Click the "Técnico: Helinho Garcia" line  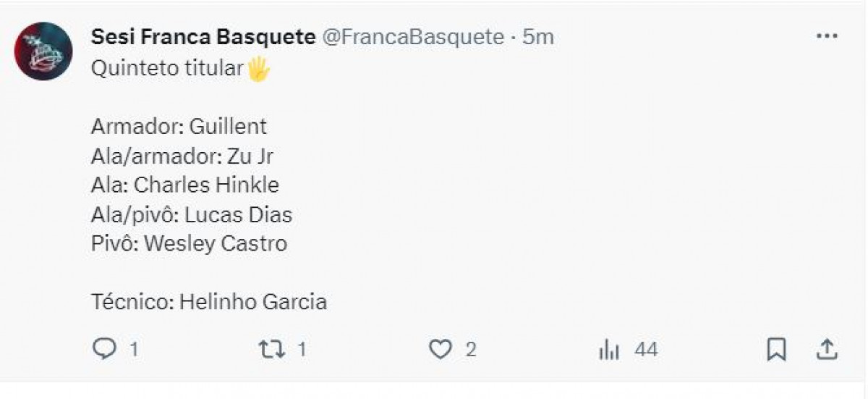pyautogui.click(x=209, y=301)
